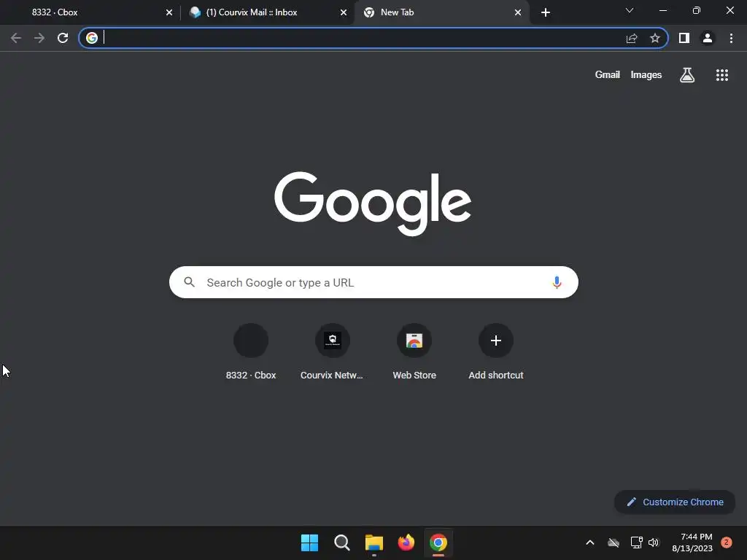
Task: Open Search Labs flask icon
Action: pos(687,75)
